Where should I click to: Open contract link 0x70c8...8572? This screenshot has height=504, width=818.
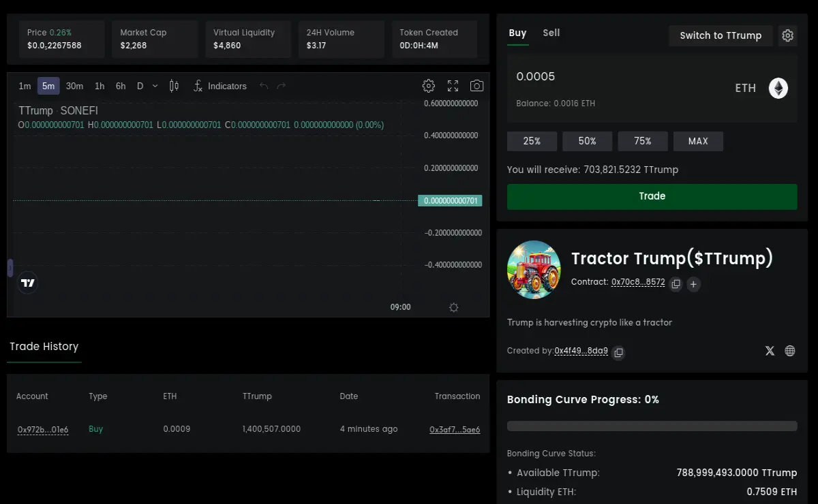click(638, 282)
